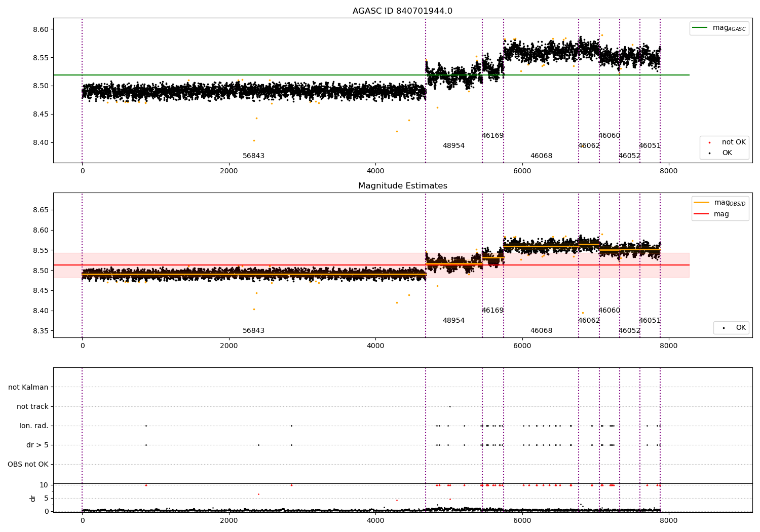Click the 6000 x-tick under the Magnitude Estimates plot
This screenshot has height=532, width=760.
[522, 346]
